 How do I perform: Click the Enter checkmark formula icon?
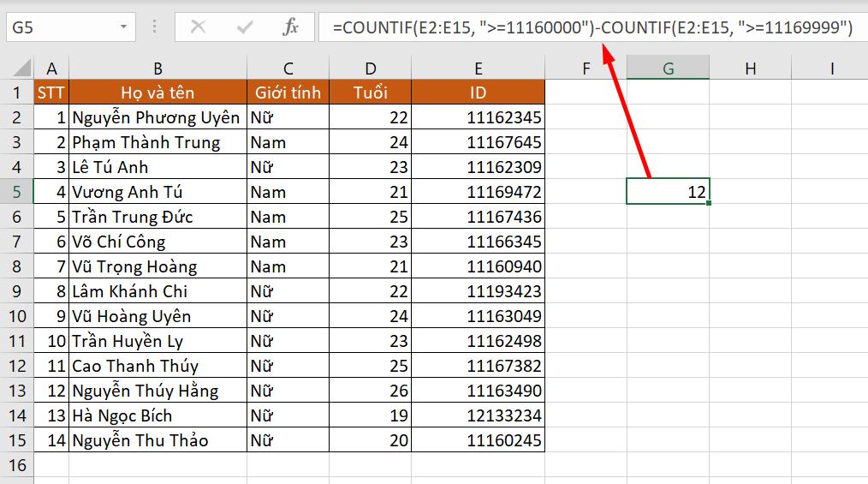coord(244,27)
